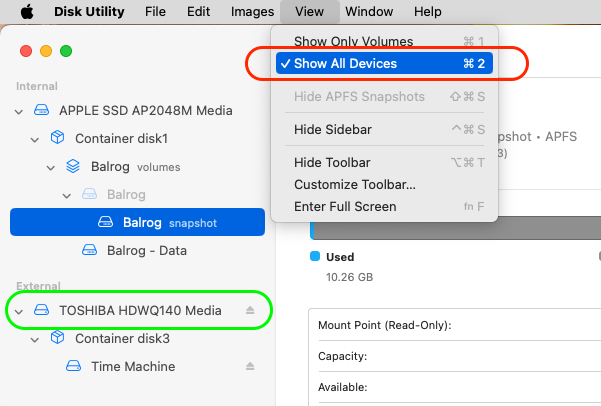Open the File menu

point(155,12)
